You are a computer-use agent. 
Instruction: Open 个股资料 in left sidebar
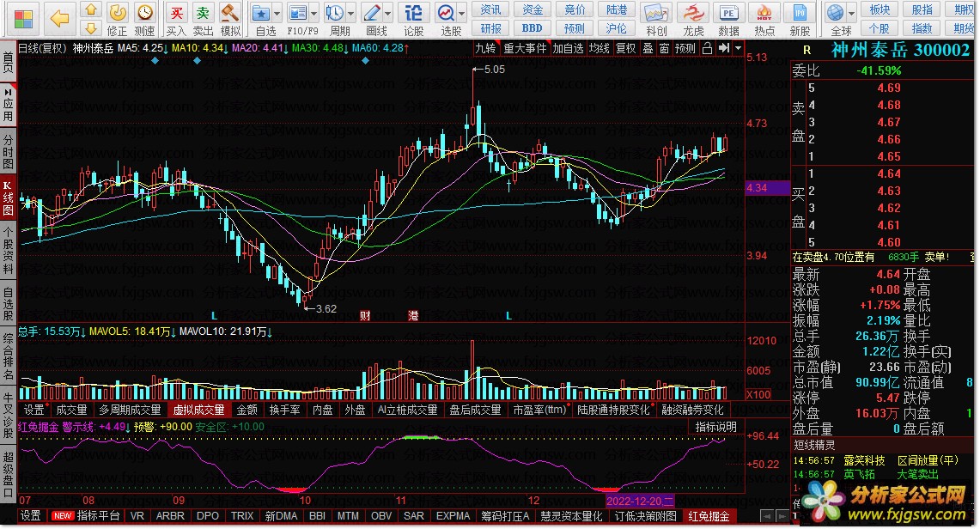coord(8,251)
